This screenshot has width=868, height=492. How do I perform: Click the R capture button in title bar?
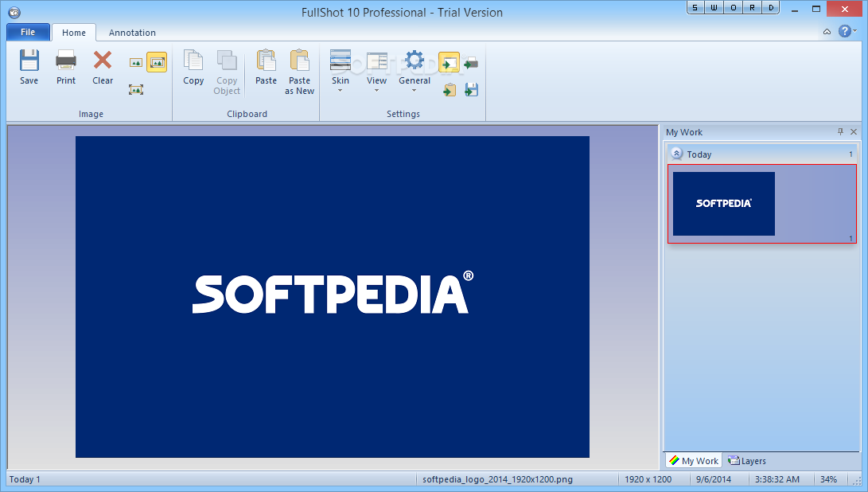tap(753, 8)
